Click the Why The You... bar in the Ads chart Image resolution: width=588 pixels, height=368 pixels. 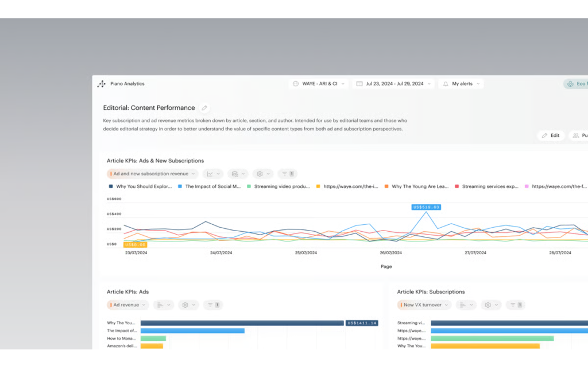[x=242, y=323]
